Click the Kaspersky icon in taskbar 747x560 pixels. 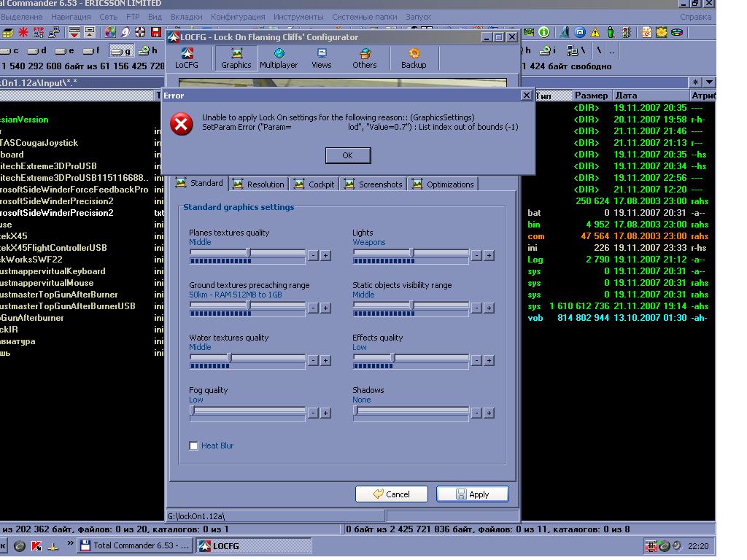tap(36, 545)
